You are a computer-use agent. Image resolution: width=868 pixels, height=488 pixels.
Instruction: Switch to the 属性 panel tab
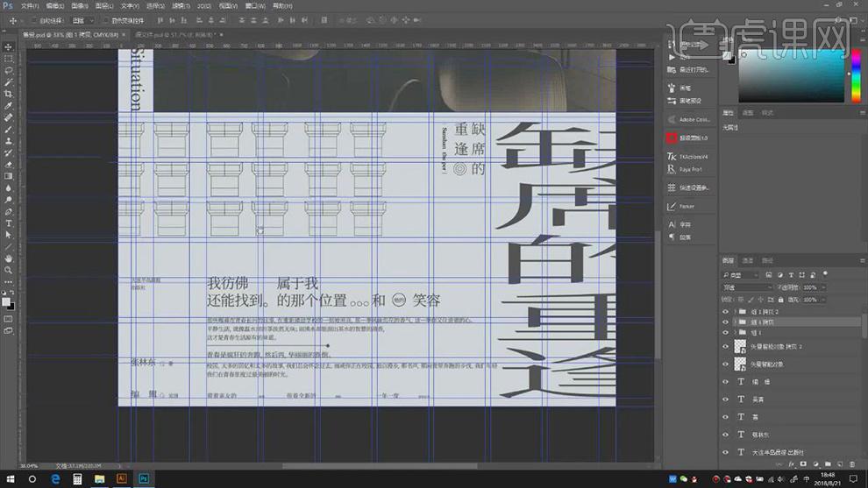729,113
